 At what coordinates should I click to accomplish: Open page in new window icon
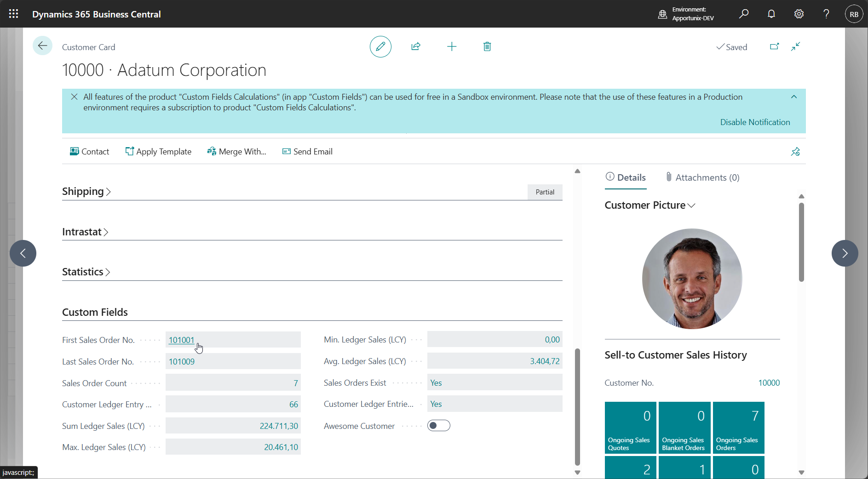coord(775,46)
